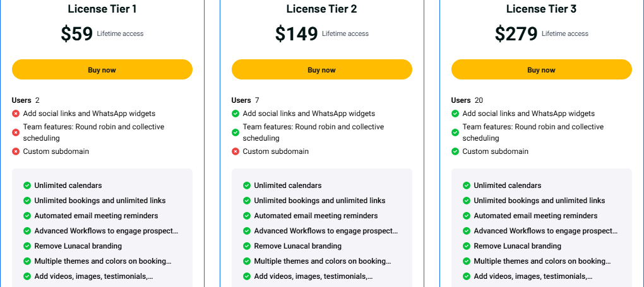Click Buy now for License Tier 2
This screenshot has width=644, height=287.
click(321, 69)
